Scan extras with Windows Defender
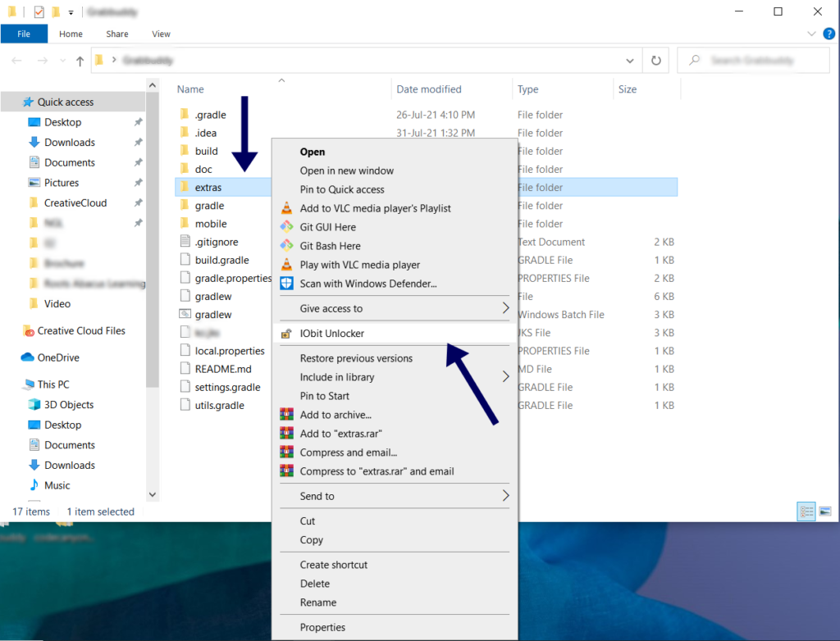840x641 pixels. pyautogui.click(x=367, y=283)
